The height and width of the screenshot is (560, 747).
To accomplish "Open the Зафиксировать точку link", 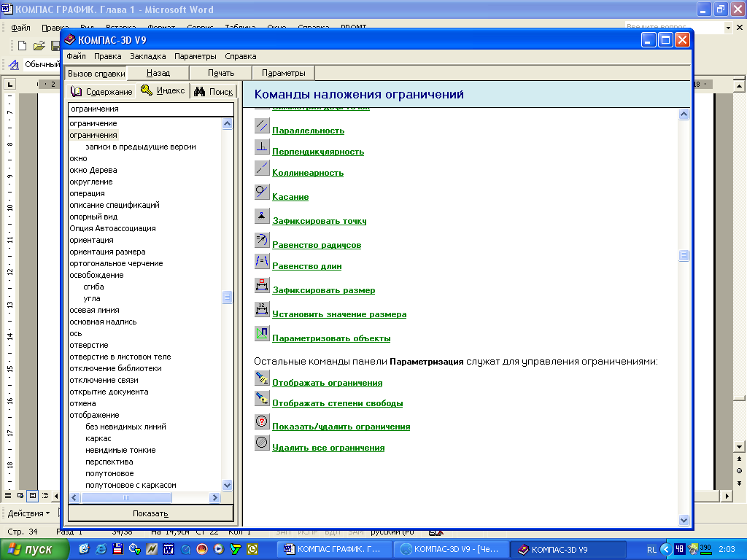I will tap(320, 221).
